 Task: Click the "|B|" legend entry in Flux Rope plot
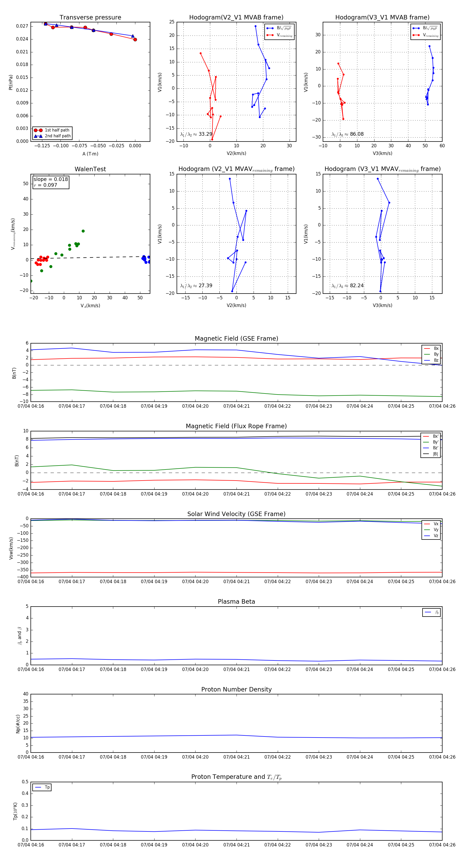coord(431,454)
